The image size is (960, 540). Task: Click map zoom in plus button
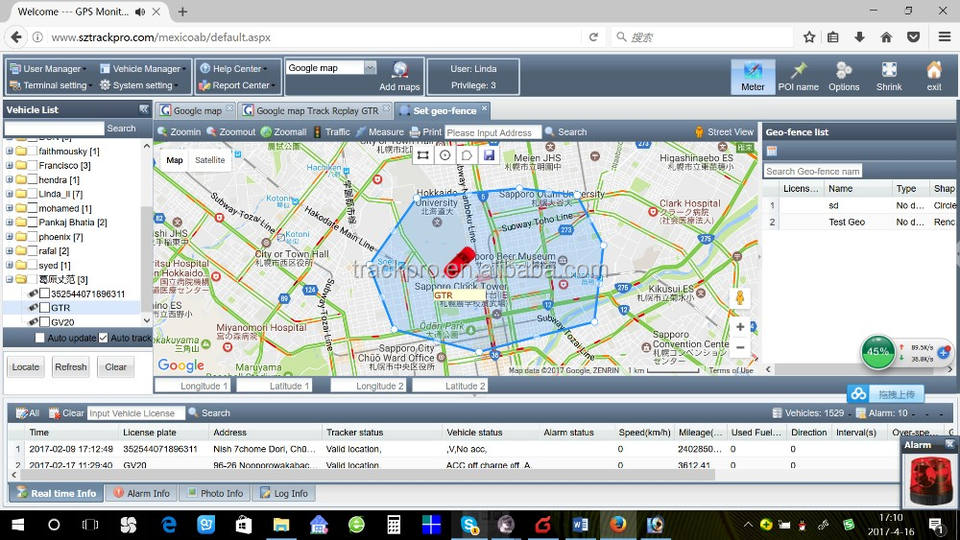(740, 327)
